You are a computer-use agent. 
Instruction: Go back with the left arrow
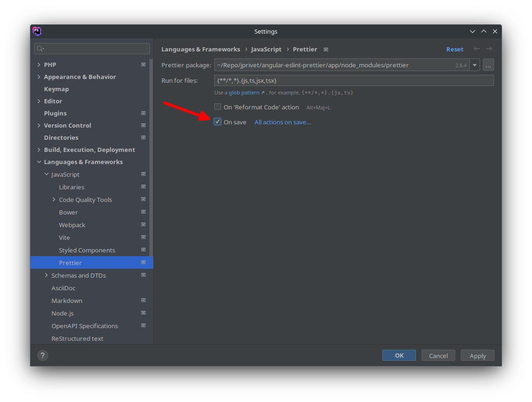pyautogui.click(x=477, y=49)
